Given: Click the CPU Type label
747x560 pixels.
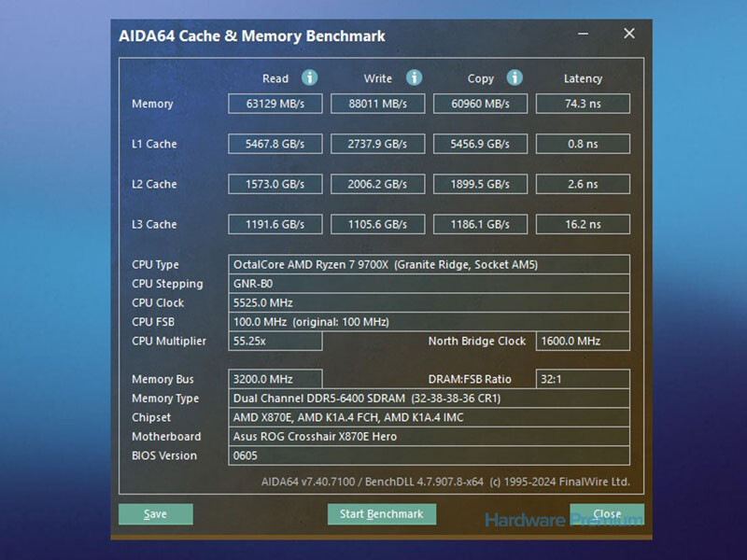Looking at the screenshot, I should [155, 265].
